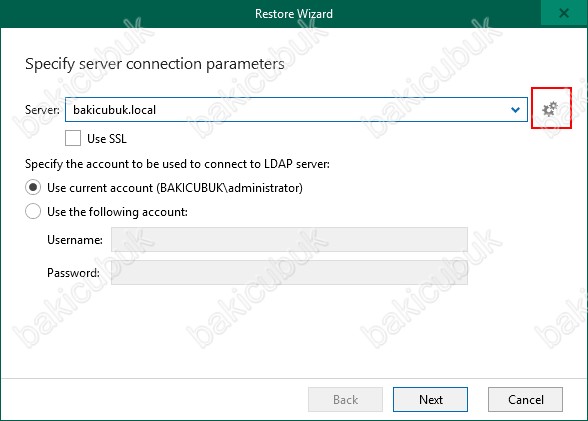Focus the Username input field
The width and height of the screenshot is (588, 421).
(289, 239)
